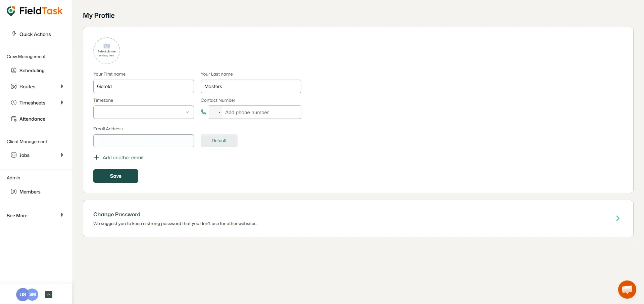The image size is (644, 304).
Task: Click the Default email button
Action: click(x=219, y=141)
